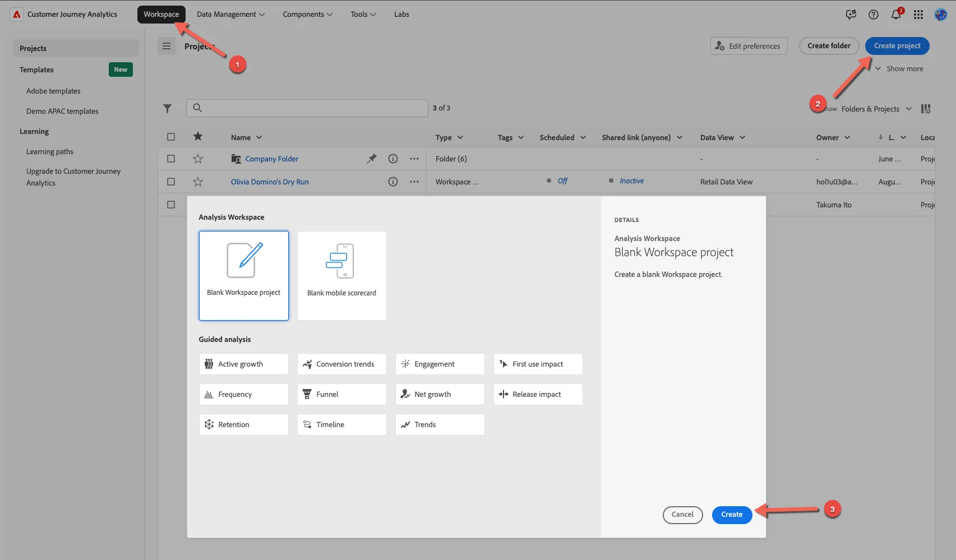The width and height of the screenshot is (956, 560).
Task: Open the filter funnel icon
Action: click(167, 108)
